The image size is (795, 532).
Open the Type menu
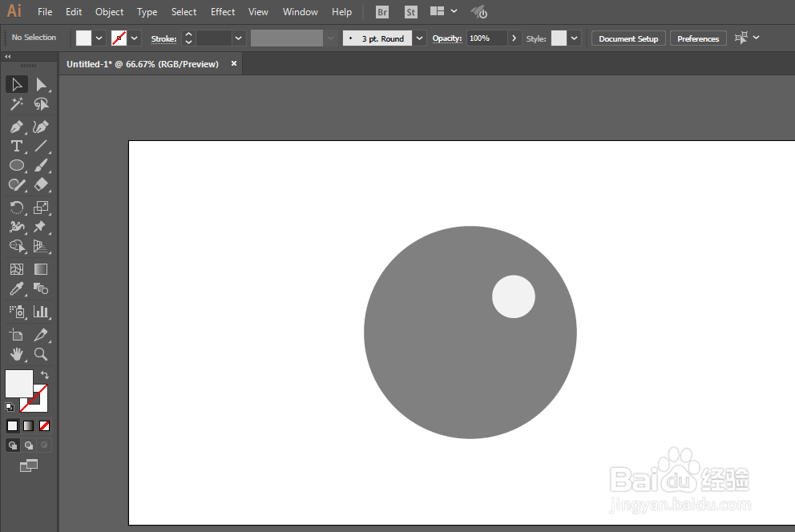[147, 12]
